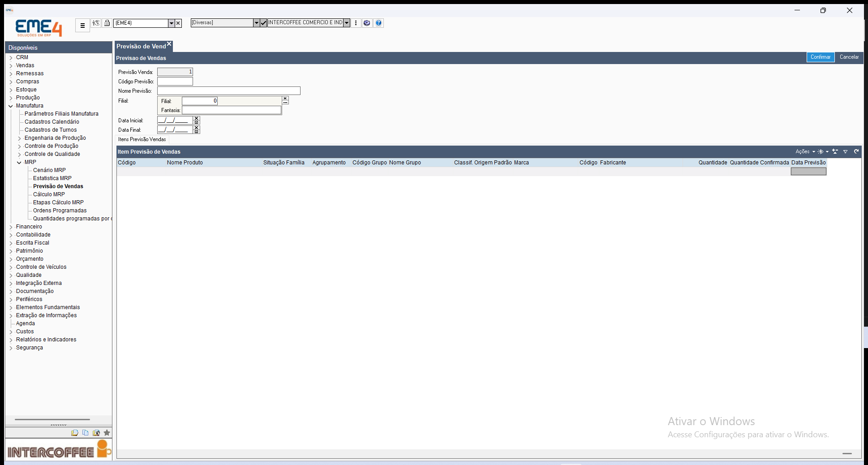This screenshot has height=465, width=868.
Task: Open the Filial lookup ellipsis button
Action: click(285, 103)
